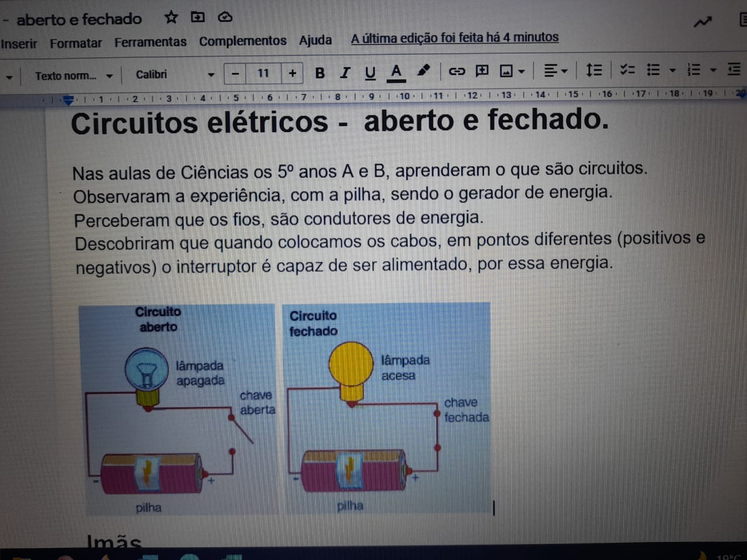Open the activity trend icon at top right

703,22
